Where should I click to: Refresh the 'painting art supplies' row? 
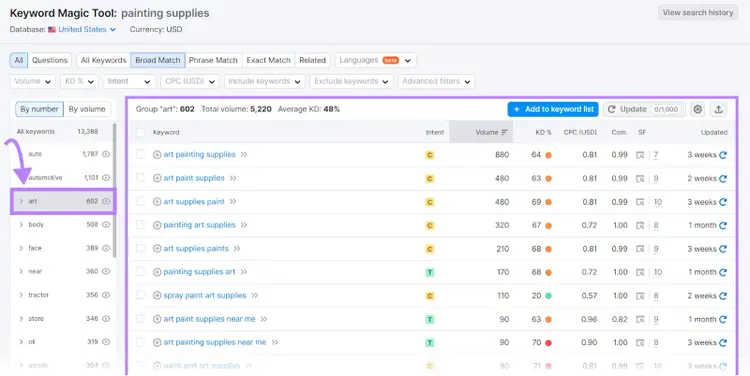[x=723, y=225]
